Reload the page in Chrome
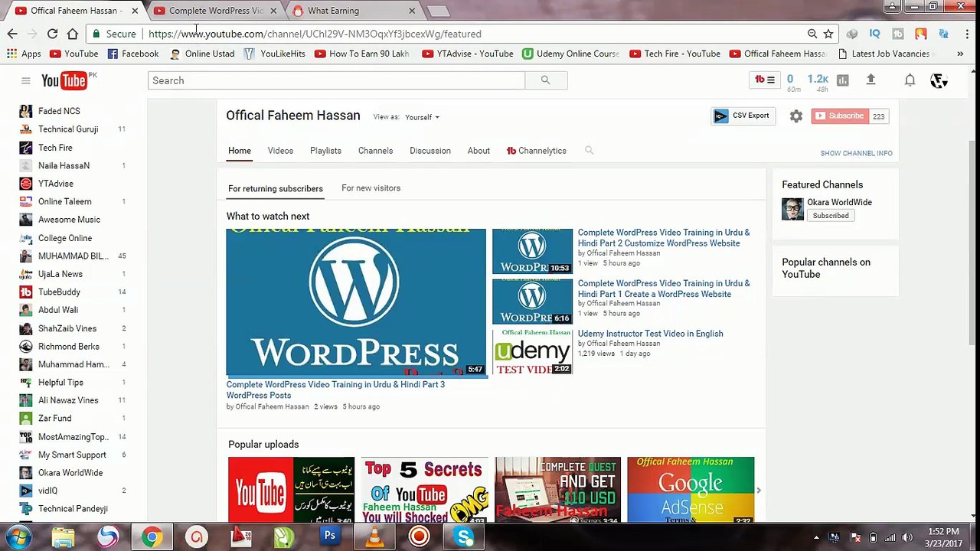Screen dimensions: 980x551 tap(52, 34)
